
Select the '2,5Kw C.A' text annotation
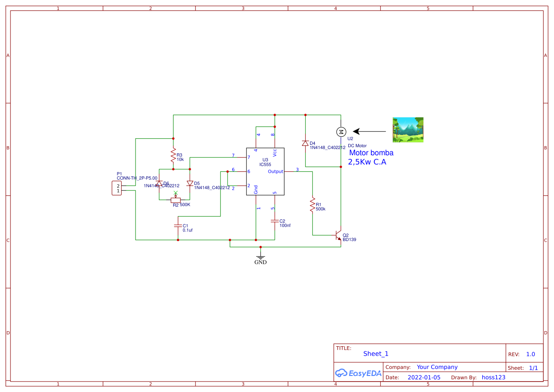[367, 162]
